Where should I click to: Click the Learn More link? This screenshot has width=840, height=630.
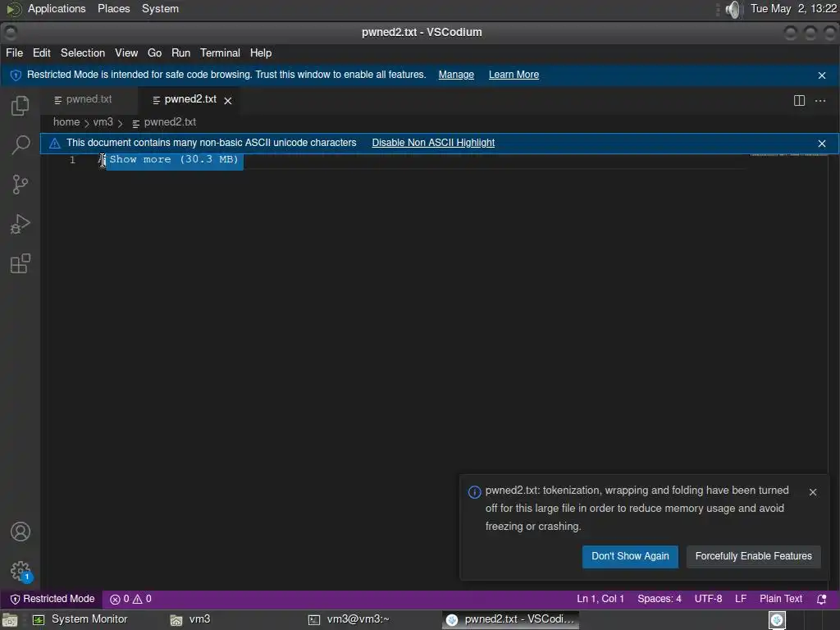click(x=514, y=75)
